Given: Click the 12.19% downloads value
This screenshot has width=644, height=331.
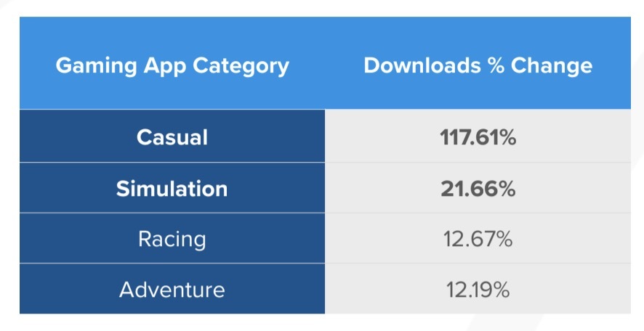Looking at the screenshot, I should tap(478, 290).
